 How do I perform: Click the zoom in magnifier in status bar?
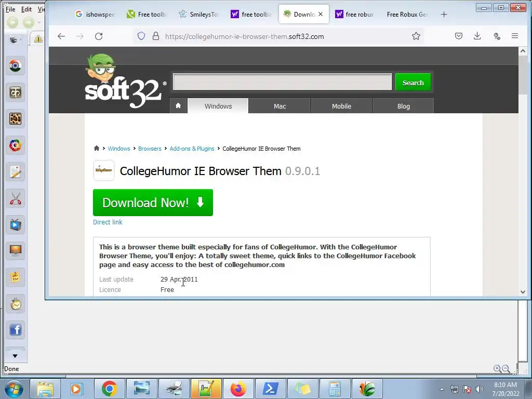click(497, 369)
